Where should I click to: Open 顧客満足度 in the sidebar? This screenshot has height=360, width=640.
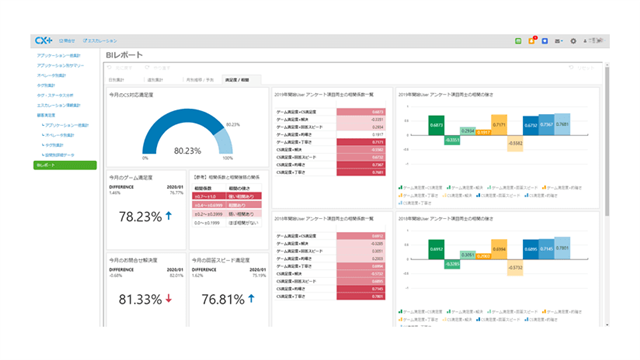46,115
